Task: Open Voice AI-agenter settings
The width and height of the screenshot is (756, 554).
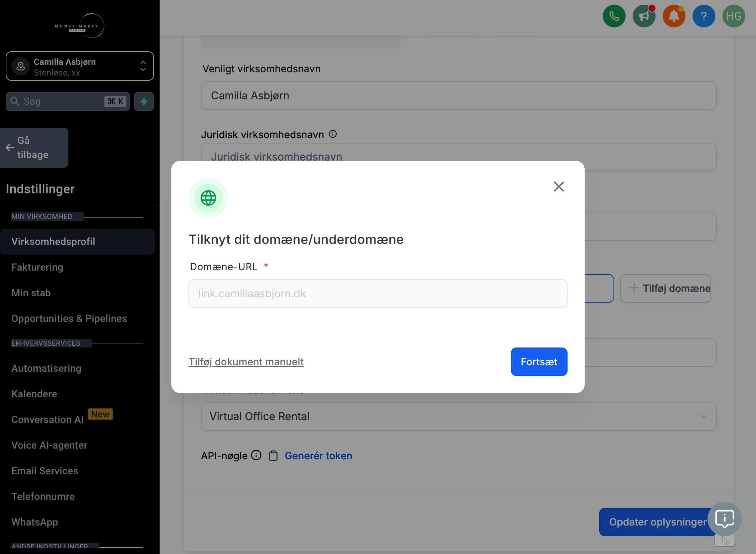Action: point(50,445)
